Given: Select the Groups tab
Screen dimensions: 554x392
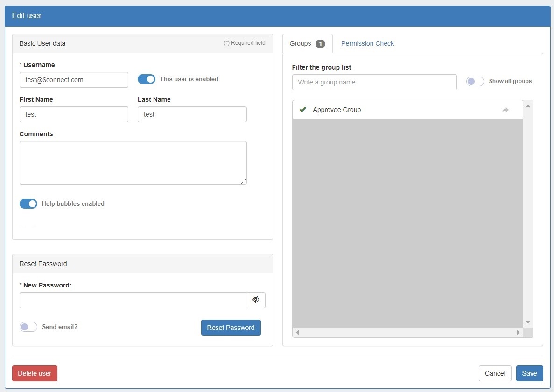Looking at the screenshot, I should (x=301, y=43).
